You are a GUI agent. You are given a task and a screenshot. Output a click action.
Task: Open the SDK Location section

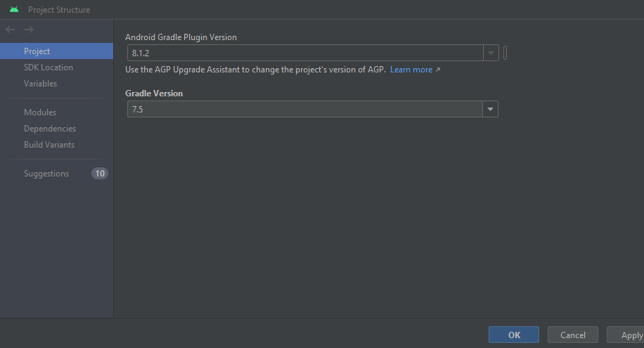49,67
